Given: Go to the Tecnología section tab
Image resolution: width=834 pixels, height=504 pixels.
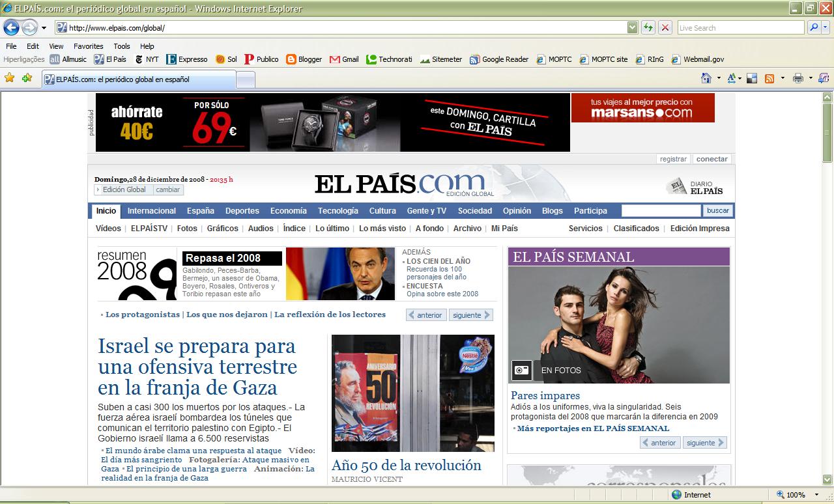Looking at the screenshot, I should [x=338, y=211].
